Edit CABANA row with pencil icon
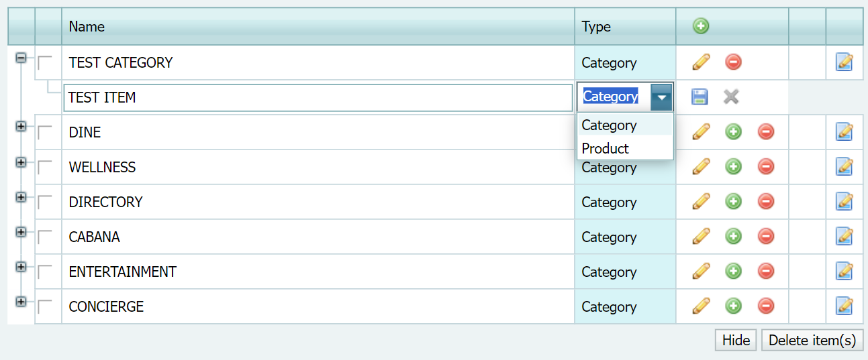The height and width of the screenshot is (360, 868). [x=701, y=237]
